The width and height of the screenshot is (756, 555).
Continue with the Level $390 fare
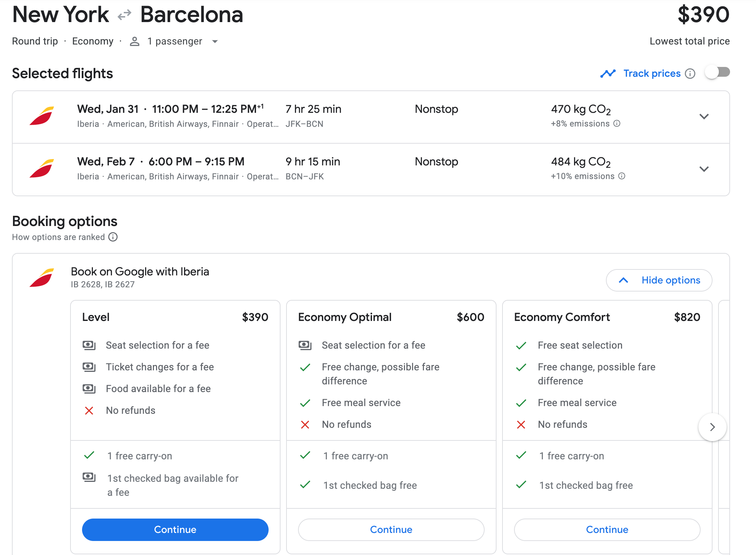pos(175,529)
